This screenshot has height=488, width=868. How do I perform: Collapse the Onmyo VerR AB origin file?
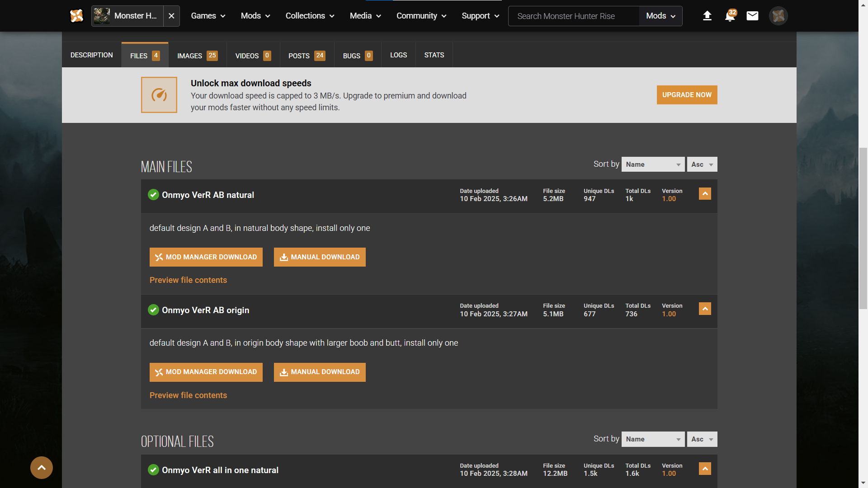(x=705, y=309)
